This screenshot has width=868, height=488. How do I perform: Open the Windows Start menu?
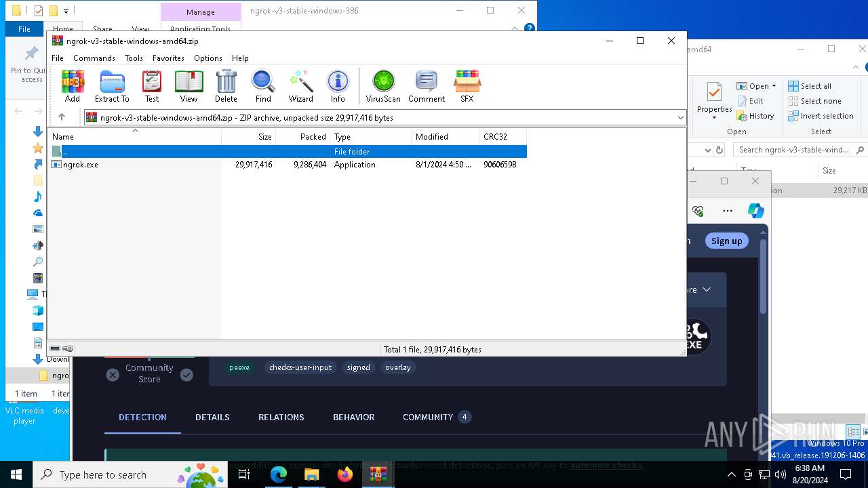16,474
